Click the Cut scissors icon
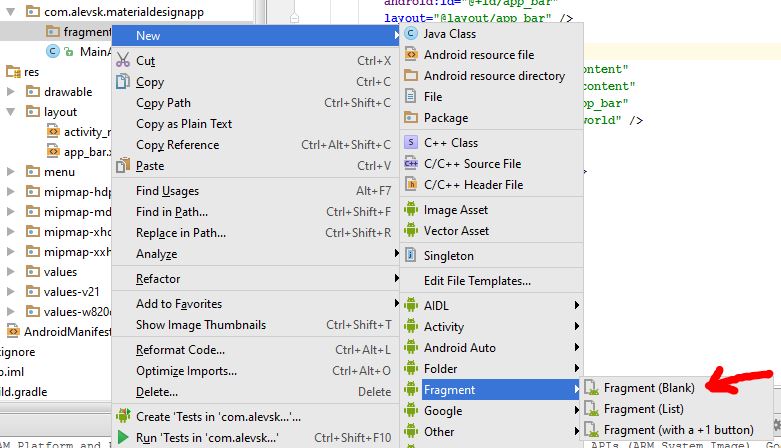 123,61
